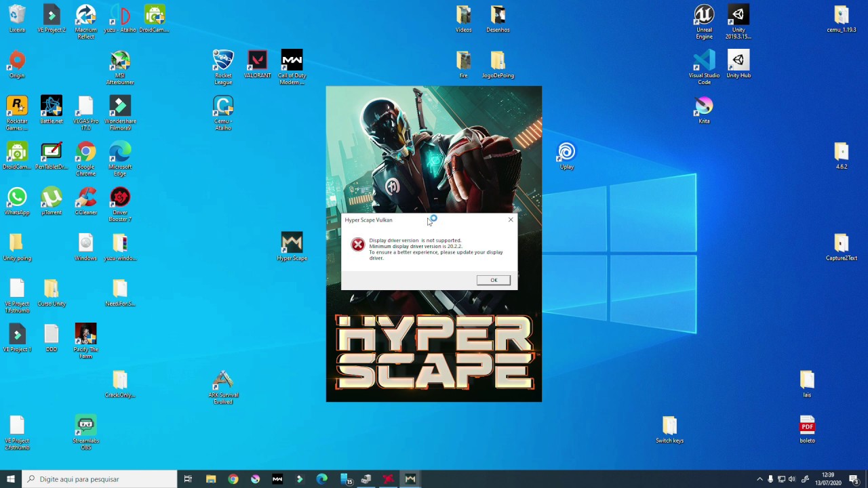Screen dimensions: 868x488
Task: Select the Cemu - Atalho shortcut
Action: click(x=223, y=113)
